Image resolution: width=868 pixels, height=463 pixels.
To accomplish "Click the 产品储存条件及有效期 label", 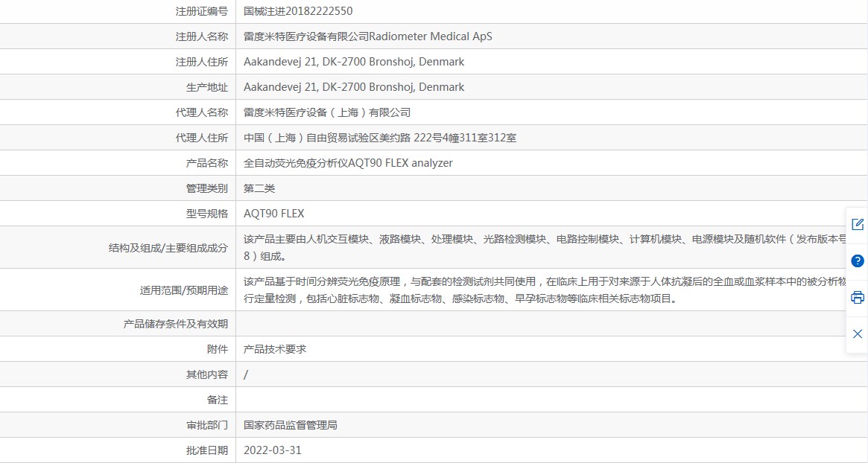I will pos(176,324).
